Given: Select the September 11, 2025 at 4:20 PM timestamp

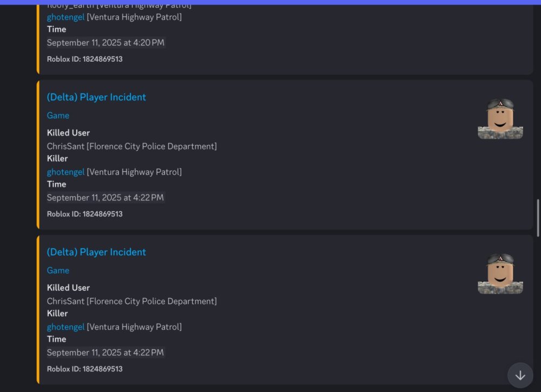Looking at the screenshot, I should pos(105,43).
